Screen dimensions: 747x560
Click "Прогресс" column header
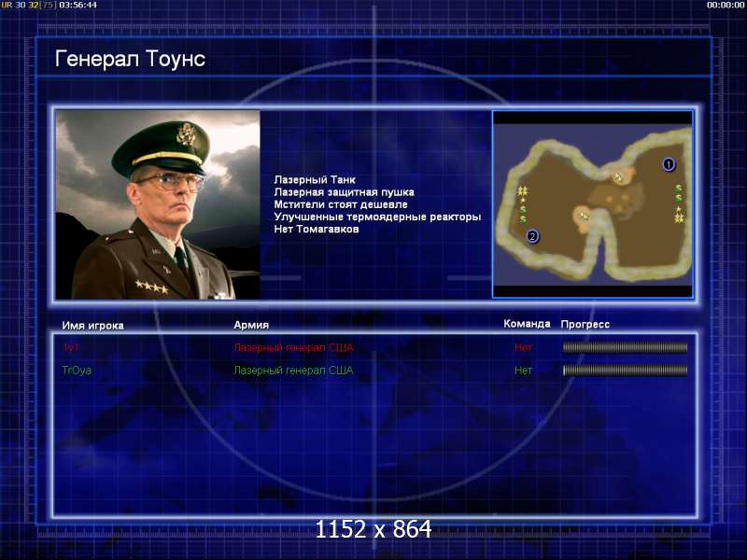click(585, 324)
